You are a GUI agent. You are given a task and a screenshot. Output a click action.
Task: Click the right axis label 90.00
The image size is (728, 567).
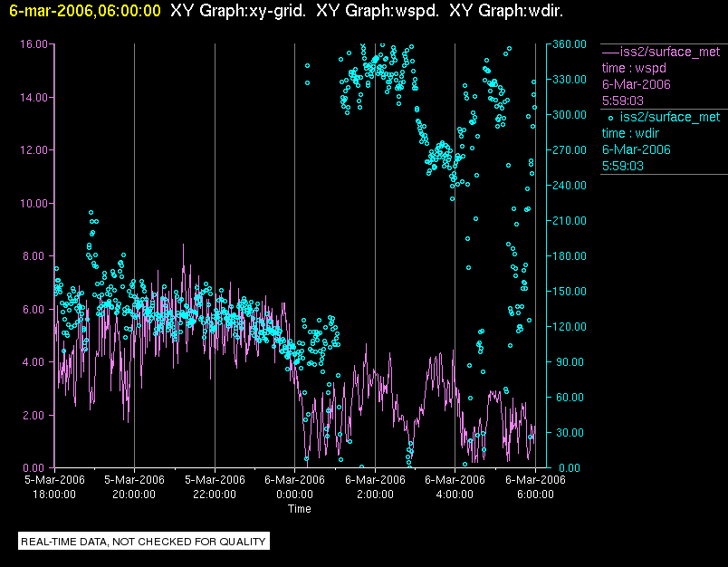click(x=571, y=361)
